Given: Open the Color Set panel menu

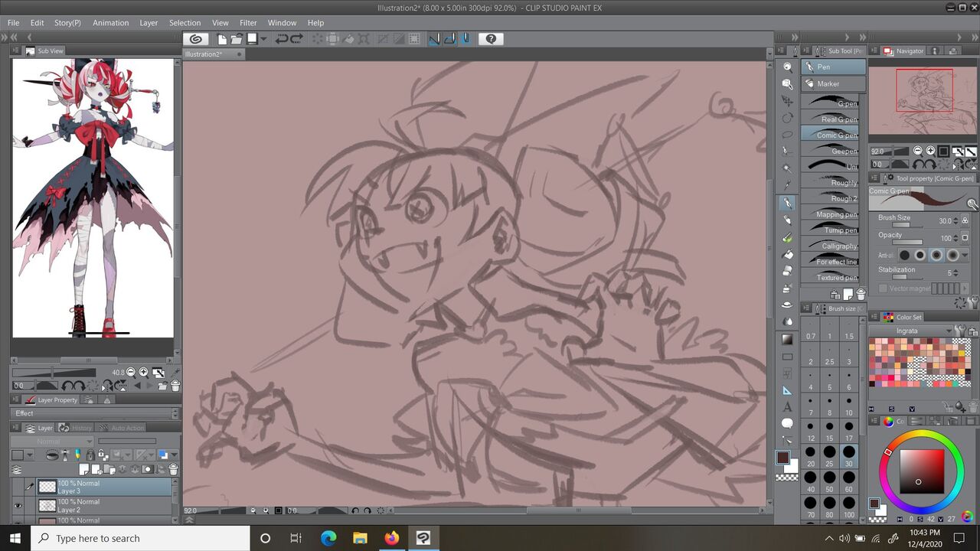Looking at the screenshot, I should tap(874, 317).
